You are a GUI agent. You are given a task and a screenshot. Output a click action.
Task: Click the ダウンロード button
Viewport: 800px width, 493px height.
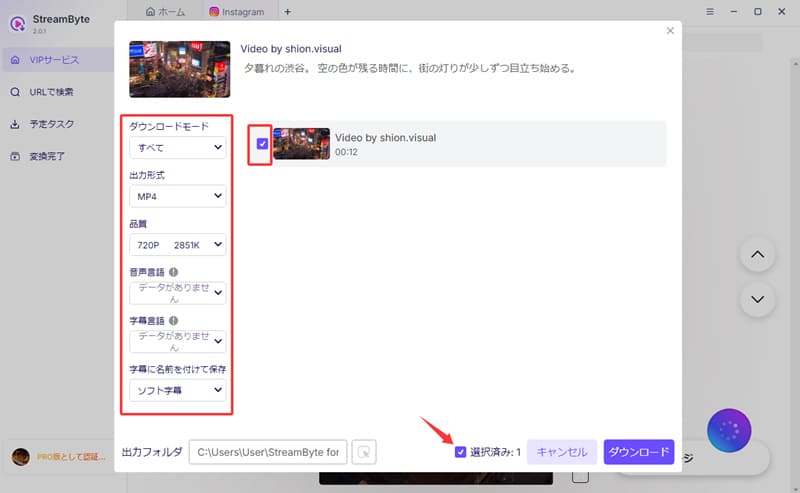click(x=639, y=452)
